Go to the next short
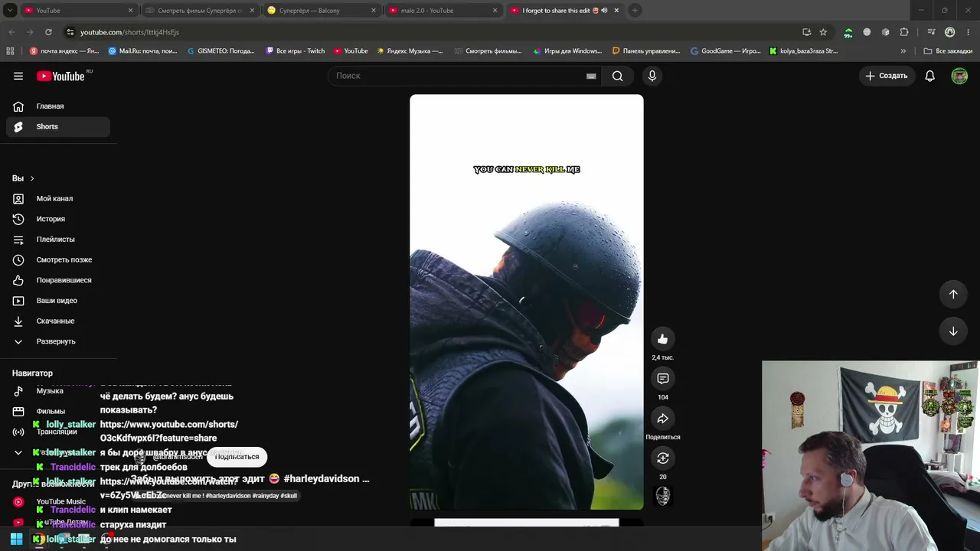This screenshot has width=980, height=551. tap(953, 331)
